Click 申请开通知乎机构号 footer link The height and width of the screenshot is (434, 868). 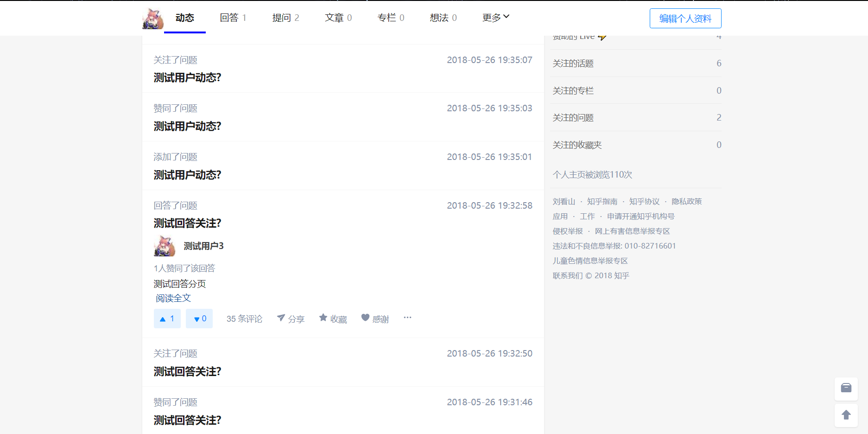point(641,216)
